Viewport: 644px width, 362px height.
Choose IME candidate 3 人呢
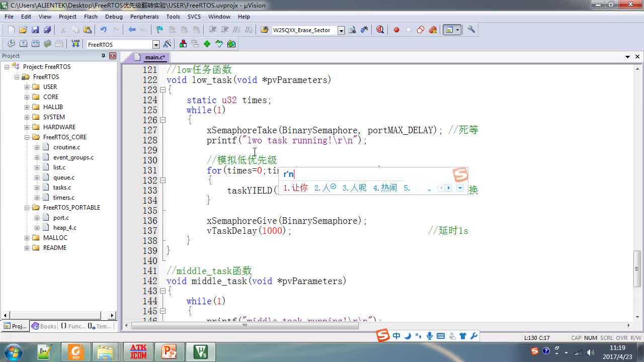click(x=354, y=188)
